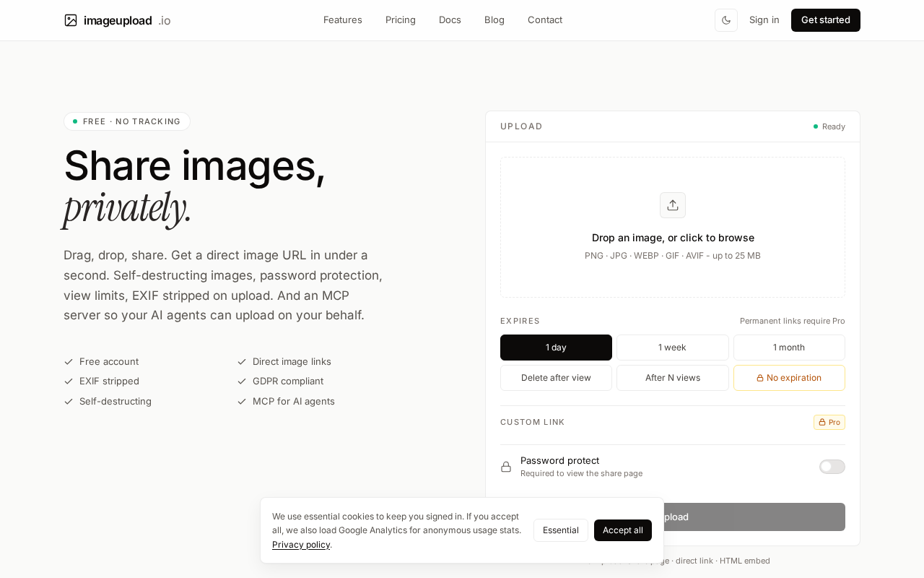This screenshot has height=578, width=924.
Task: Open the Privacy policy link
Action: 301,545
